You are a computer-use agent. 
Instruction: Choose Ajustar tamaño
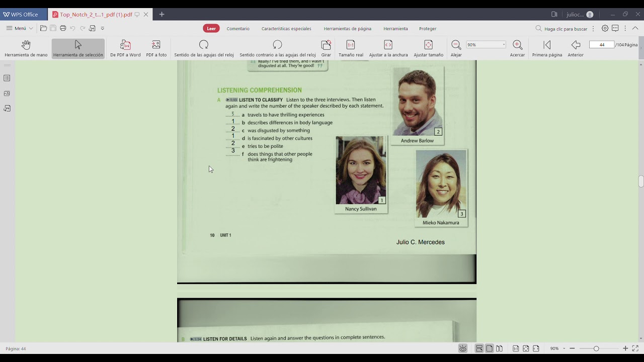[429, 49]
